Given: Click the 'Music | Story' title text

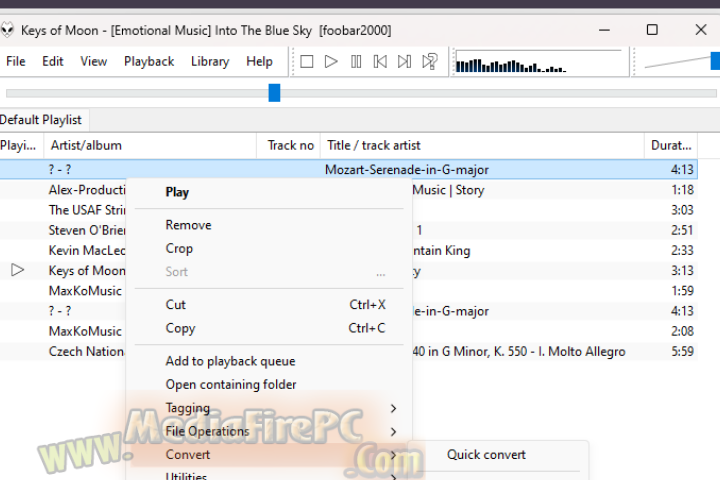Looking at the screenshot, I should point(449,190).
